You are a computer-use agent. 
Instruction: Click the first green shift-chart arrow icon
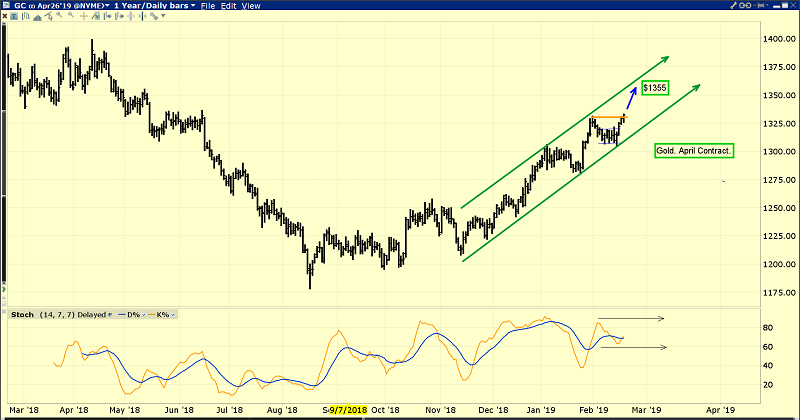[x=108, y=16]
